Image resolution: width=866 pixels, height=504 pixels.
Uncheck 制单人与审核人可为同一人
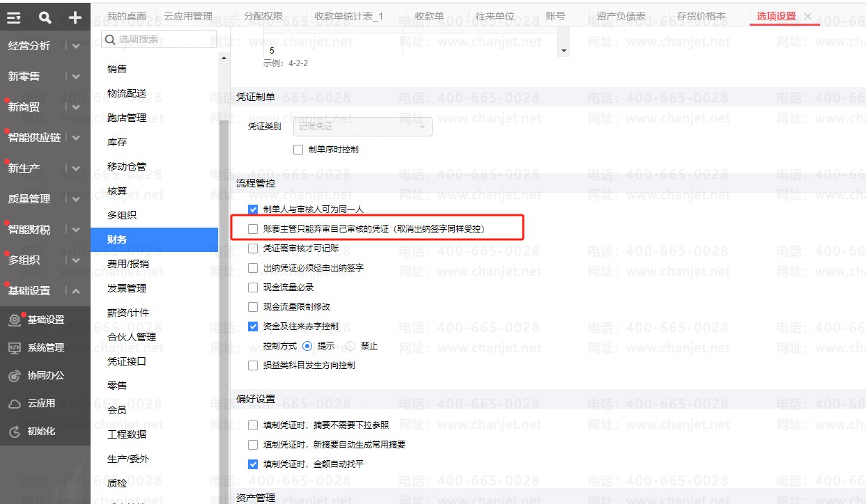click(x=253, y=209)
